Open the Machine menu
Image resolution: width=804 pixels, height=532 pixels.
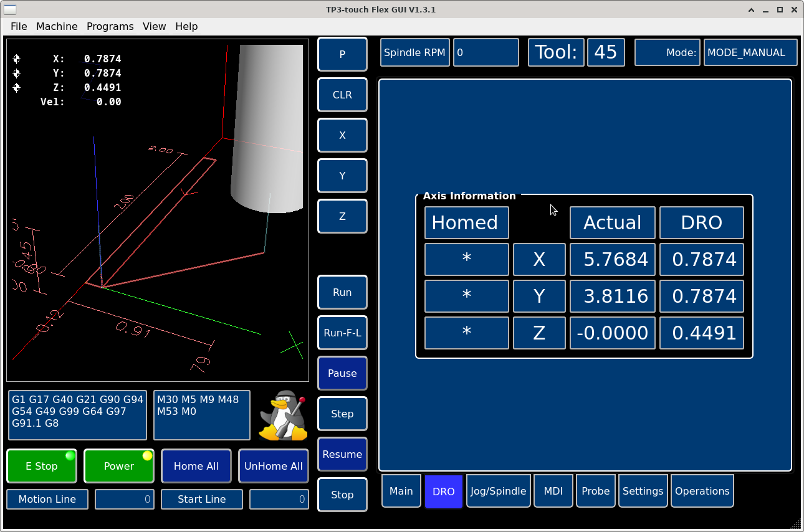click(57, 26)
